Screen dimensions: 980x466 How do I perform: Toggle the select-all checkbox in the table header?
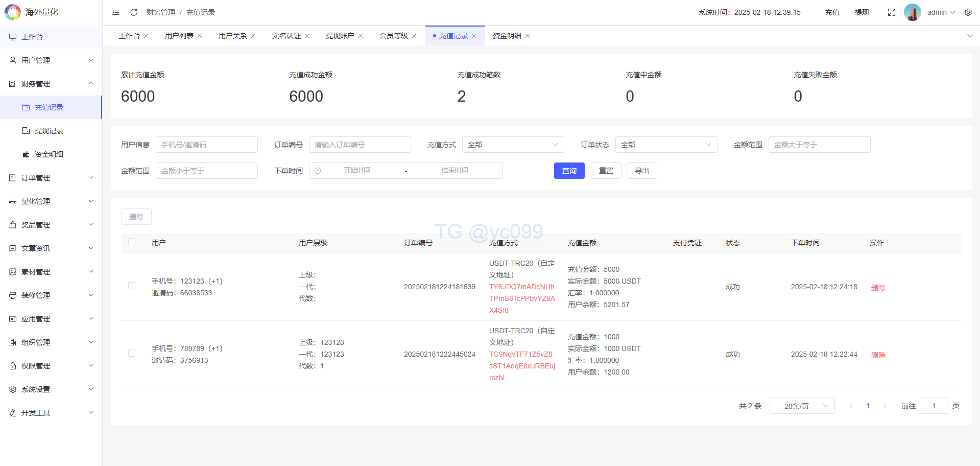click(132, 242)
